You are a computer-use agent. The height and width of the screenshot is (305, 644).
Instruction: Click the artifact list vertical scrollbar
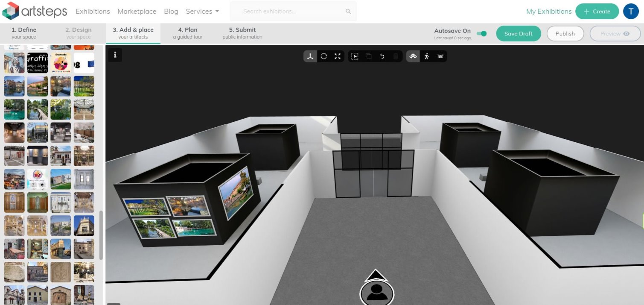click(x=101, y=235)
